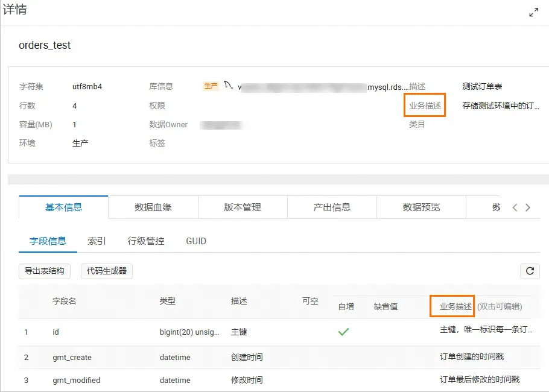Click the 可空 column header

pyautogui.click(x=310, y=301)
